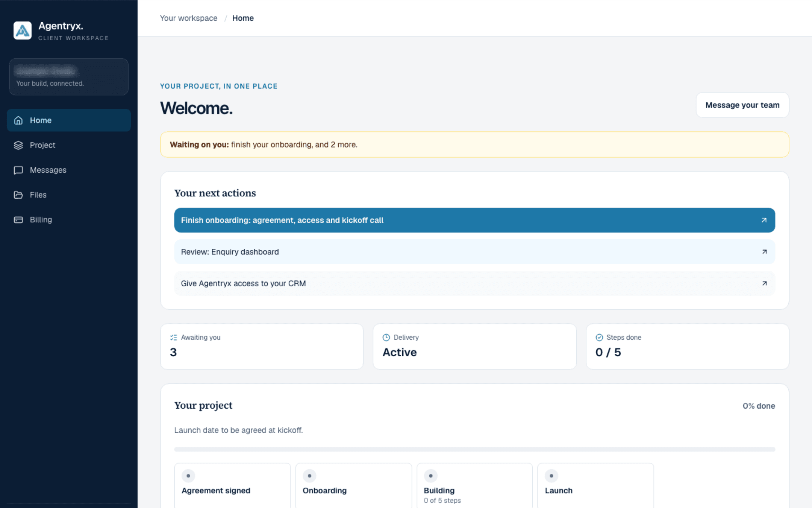Open the Home sidebar menu item

[x=69, y=120]
